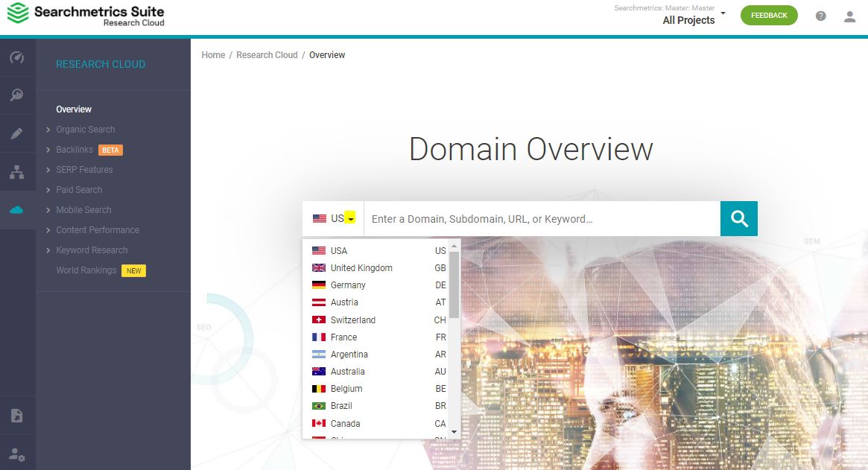Open Backlinks menu item
The height and width of the screenshot is (470, 868).
pos(75,150)
